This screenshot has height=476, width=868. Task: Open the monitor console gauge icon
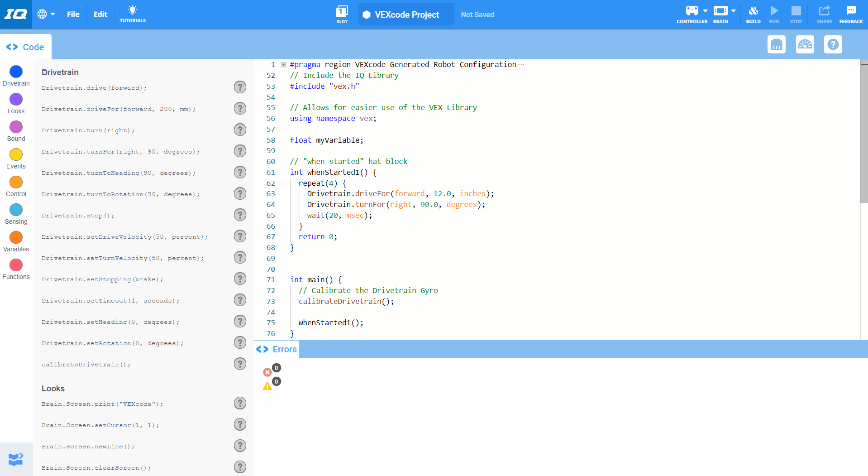click(805, 44)
